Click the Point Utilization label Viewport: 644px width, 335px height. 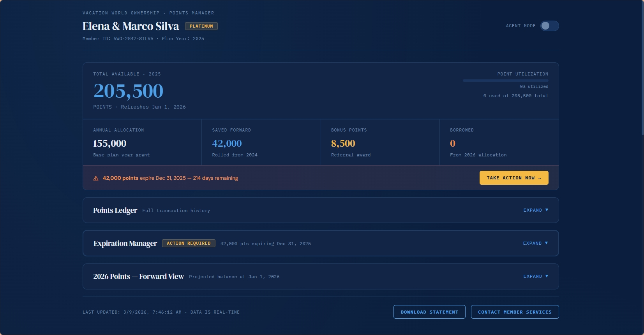(523, 74)
